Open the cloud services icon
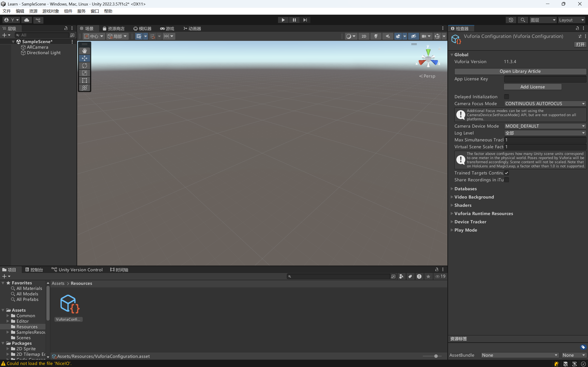Image resolution: width=588 pixels, height=367 pixels. tap(27, 20)
